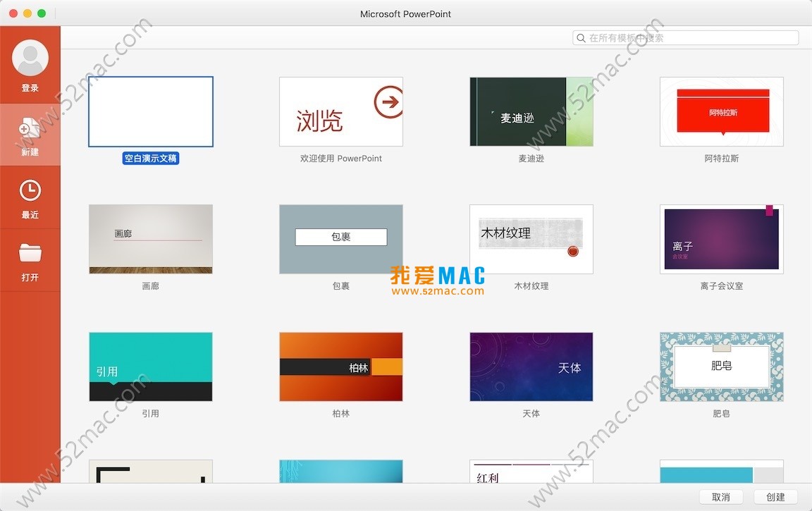812x511 pixels.
Task: Click the 登录 sign-in label
Action: pos(30,88)
